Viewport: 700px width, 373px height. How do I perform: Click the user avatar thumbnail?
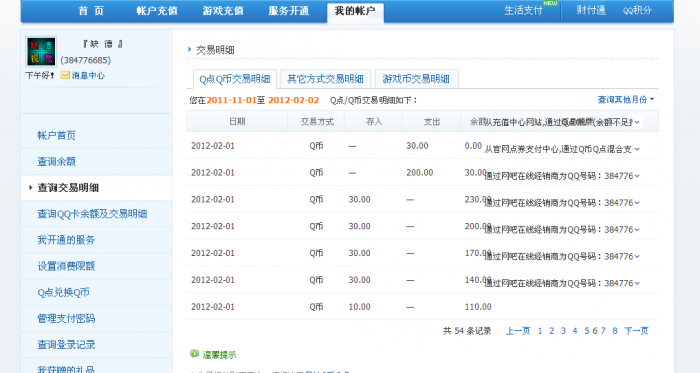(x=41, y=51)
